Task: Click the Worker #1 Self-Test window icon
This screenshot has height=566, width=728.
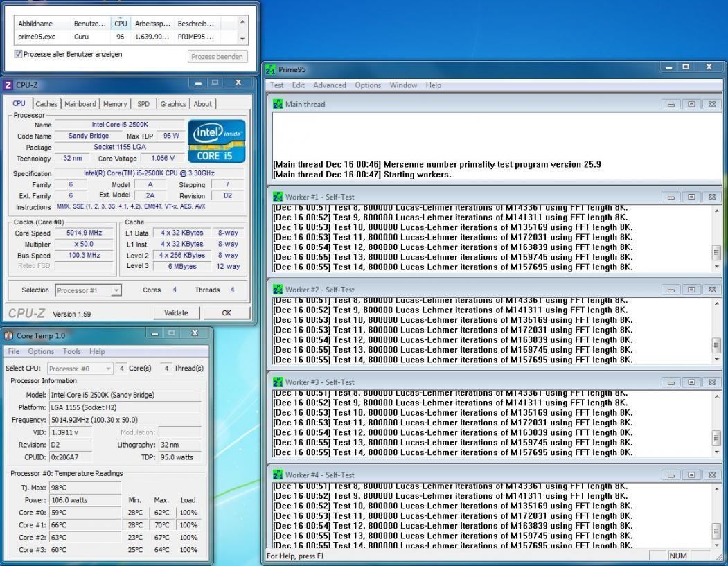Action: coord(278,197)
